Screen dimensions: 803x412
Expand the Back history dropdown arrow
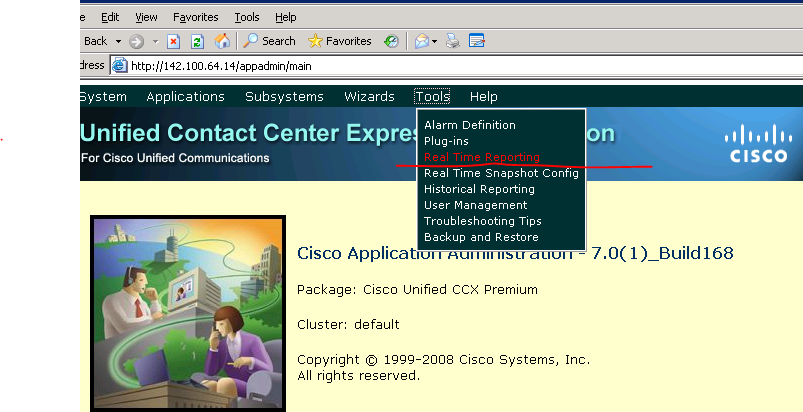click(118, 41)
